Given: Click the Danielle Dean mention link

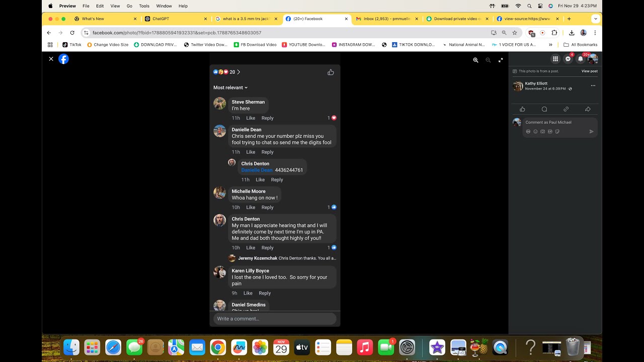Looking at the screenshot, I should point(257,170).
